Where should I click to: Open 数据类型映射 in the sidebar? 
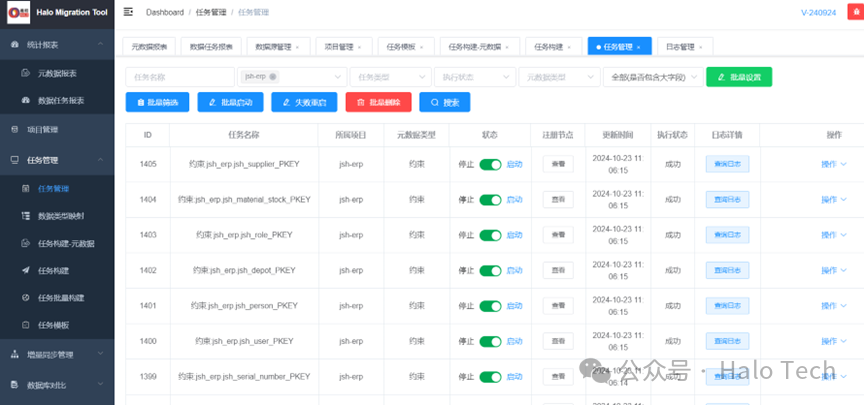coord(57,216)
